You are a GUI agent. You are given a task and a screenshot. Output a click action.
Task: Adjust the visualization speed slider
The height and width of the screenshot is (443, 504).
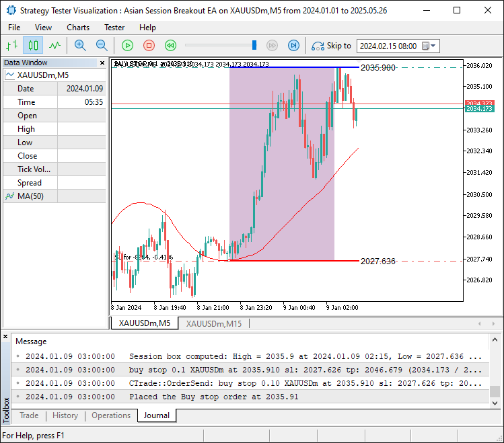254,46
